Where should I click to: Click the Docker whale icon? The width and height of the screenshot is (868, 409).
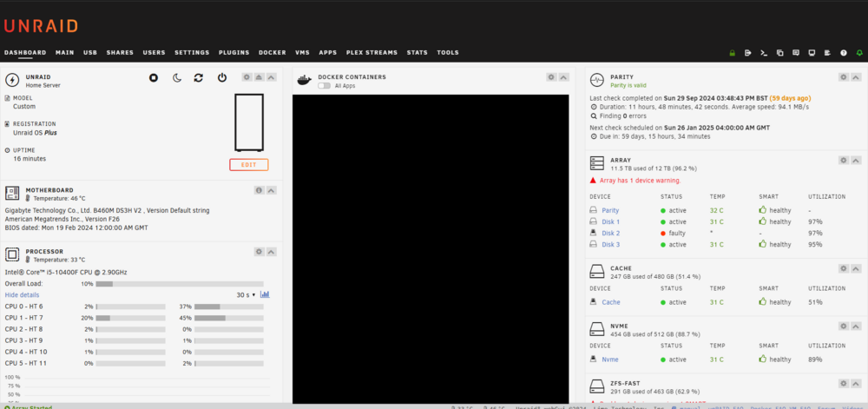pos(305,80)
